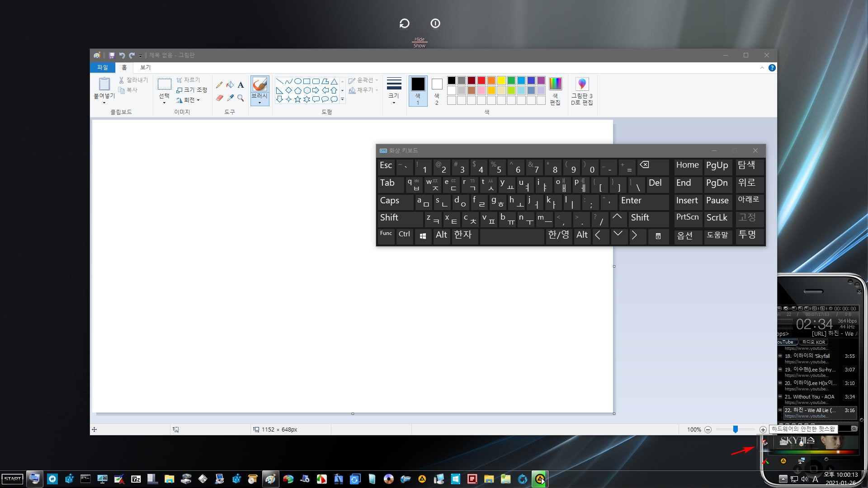Choose the pentagon shape
This screenshot has height=488, width=868.
297,90
